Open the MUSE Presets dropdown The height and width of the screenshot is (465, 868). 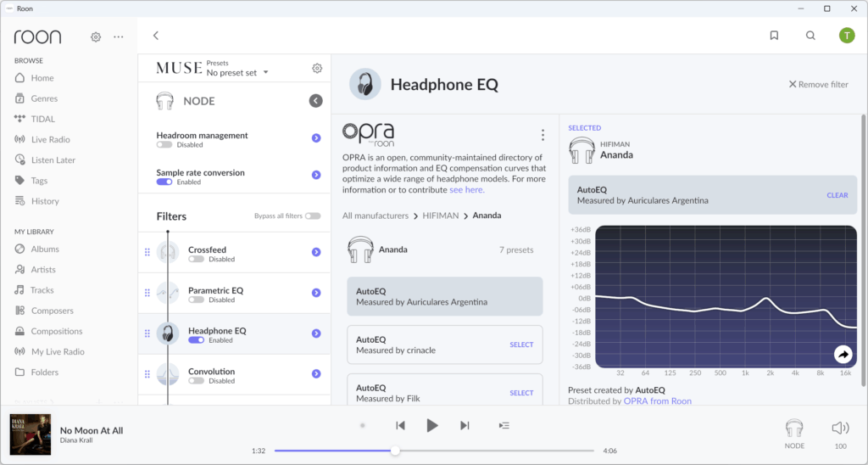(x=237, y=73)
